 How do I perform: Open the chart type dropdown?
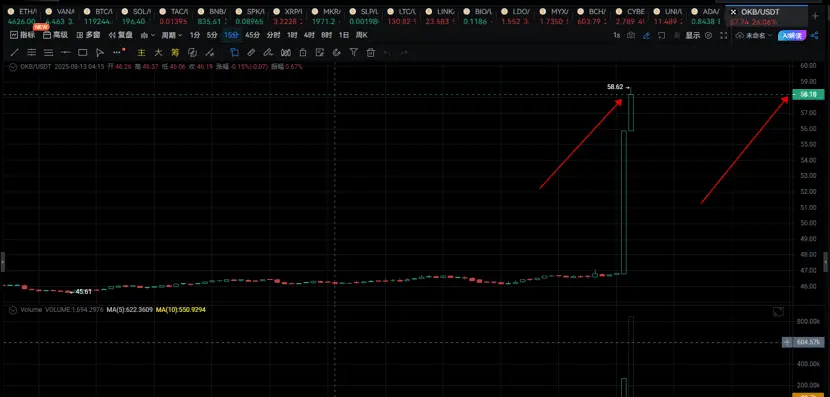tap(148, 35)
